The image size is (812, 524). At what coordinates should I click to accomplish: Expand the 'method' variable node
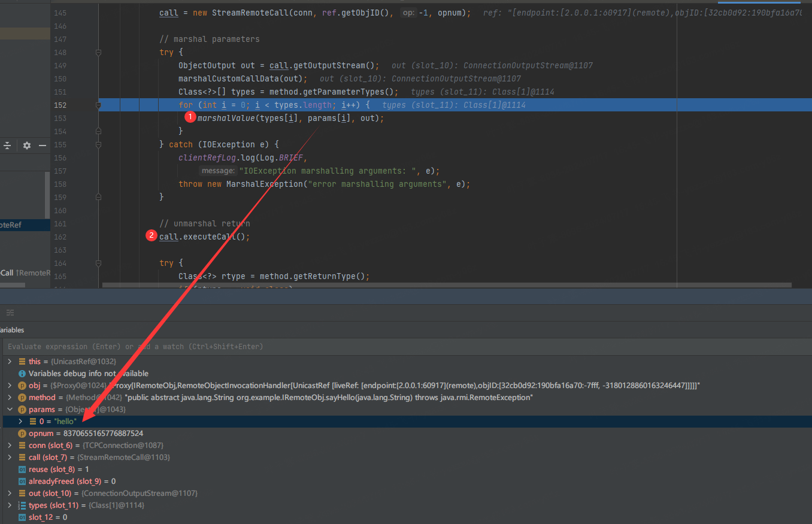[x=9, y=398]
